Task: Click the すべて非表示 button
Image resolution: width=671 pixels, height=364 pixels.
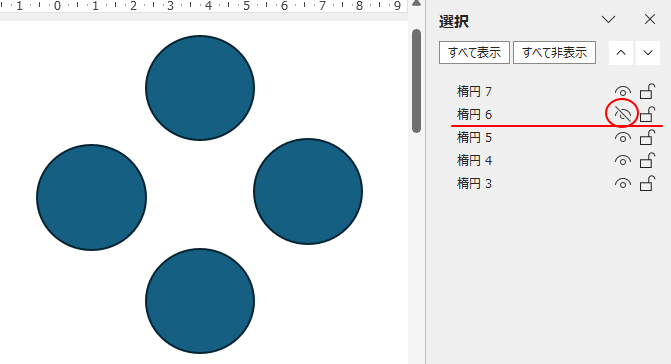Action: [554, 53]
